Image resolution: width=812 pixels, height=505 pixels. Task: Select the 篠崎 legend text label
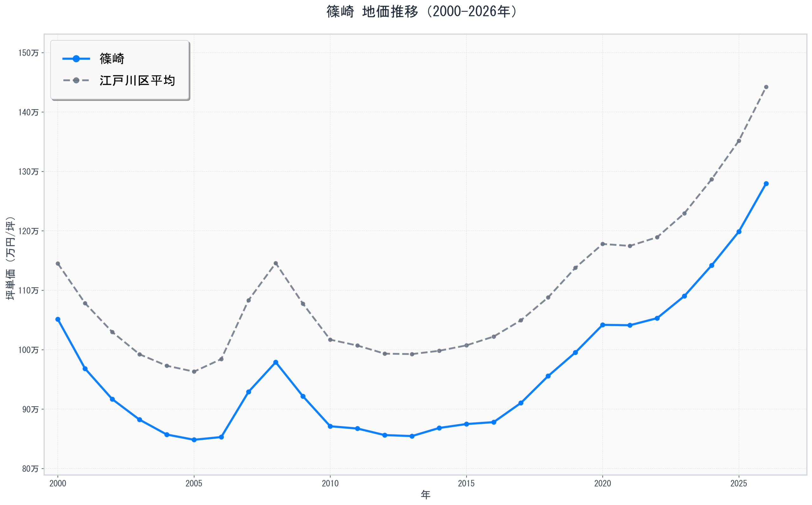tap(112, 59)
